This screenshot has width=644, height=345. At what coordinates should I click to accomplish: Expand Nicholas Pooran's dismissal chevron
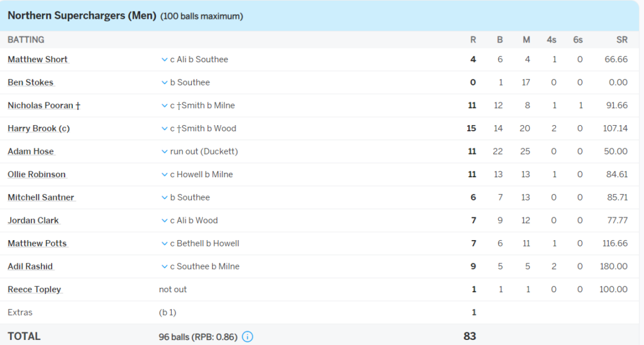(x=165, y=106)
